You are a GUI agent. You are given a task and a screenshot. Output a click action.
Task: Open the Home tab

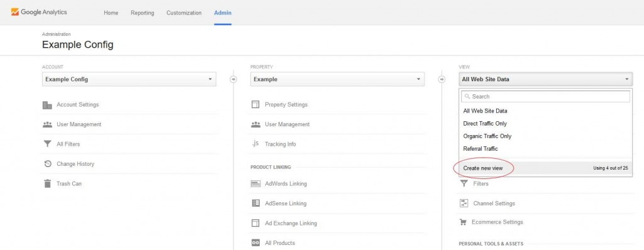pos(111,13)
